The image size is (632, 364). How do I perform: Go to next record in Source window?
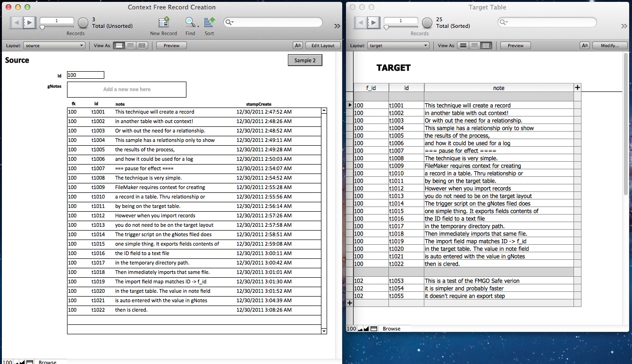pyautogui.click(x=29, y=22)
